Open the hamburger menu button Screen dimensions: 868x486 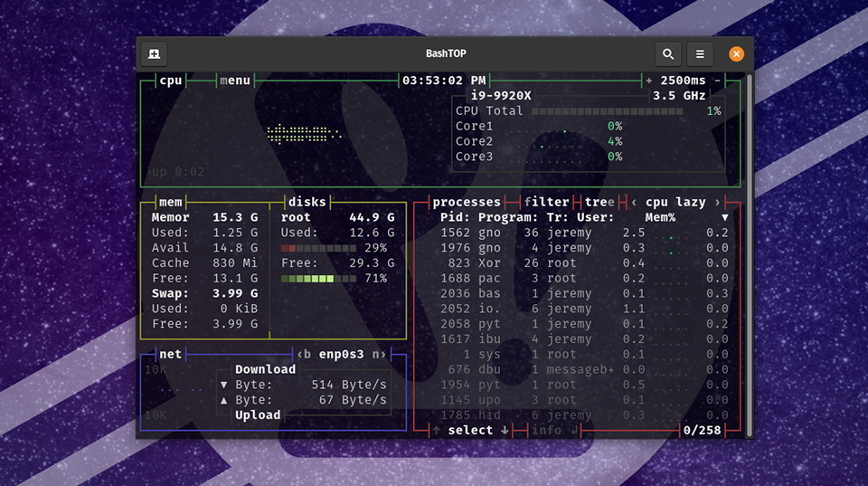click(700, 53)
